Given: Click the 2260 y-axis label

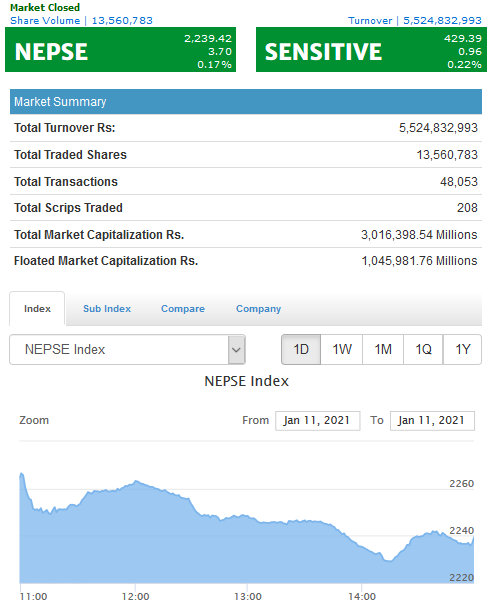Looking at the screenshot, I should (462, 484).
